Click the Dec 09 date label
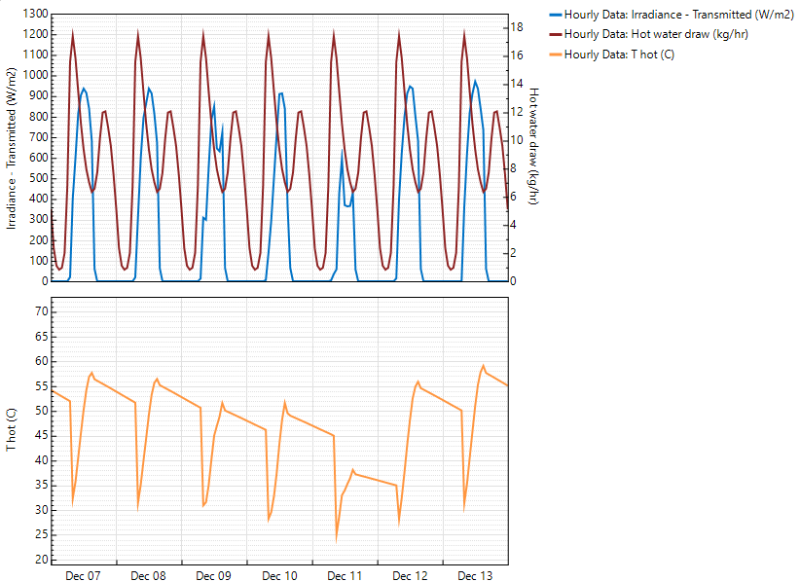The image size is (800, 583). click(214, 576)
